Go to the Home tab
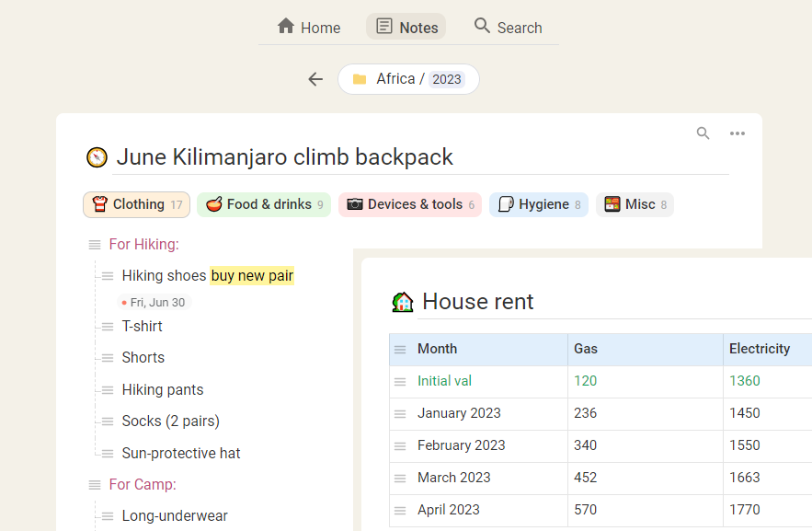Image resolution: width=812 pixels, height=531 pixels. click(x=309, y=28)
